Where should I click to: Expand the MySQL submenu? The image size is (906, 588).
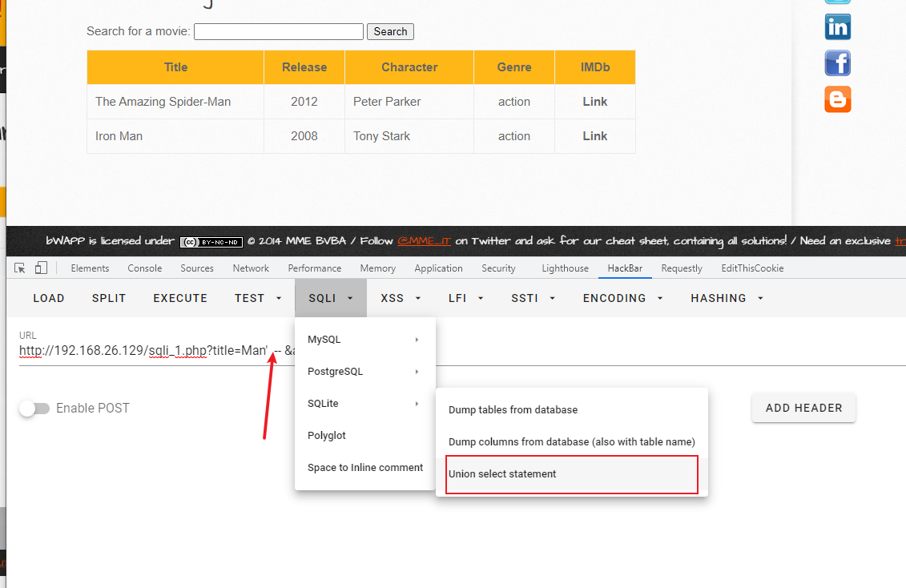(x=364, y=339)
